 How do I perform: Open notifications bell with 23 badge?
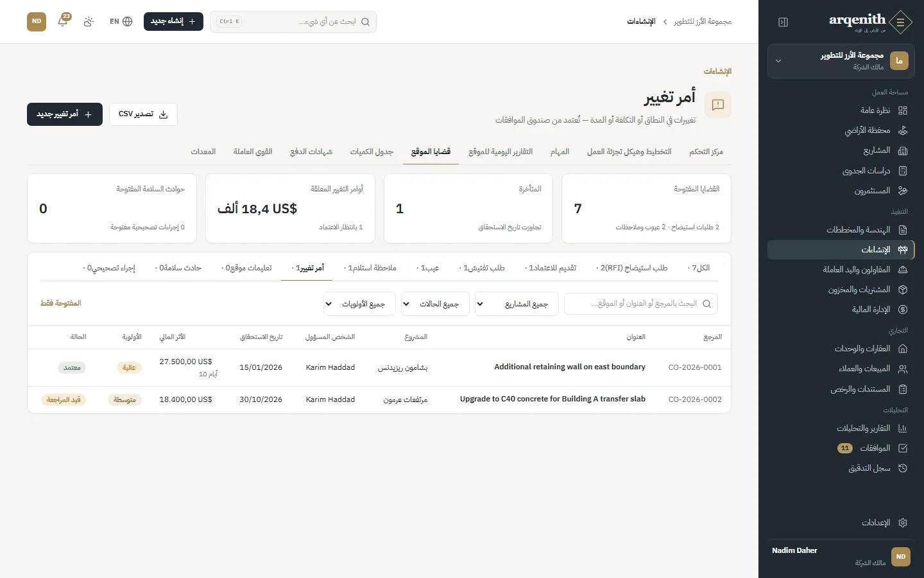point(63,21)
